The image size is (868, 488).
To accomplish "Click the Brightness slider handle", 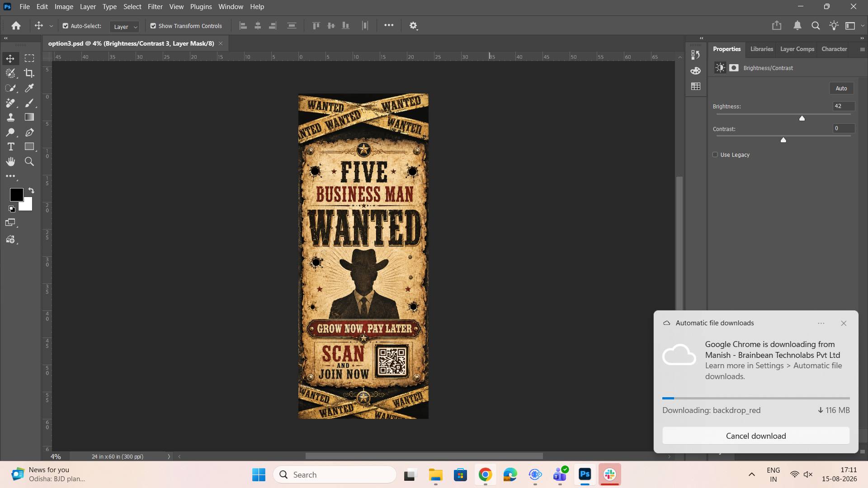I will click(802, 118).
